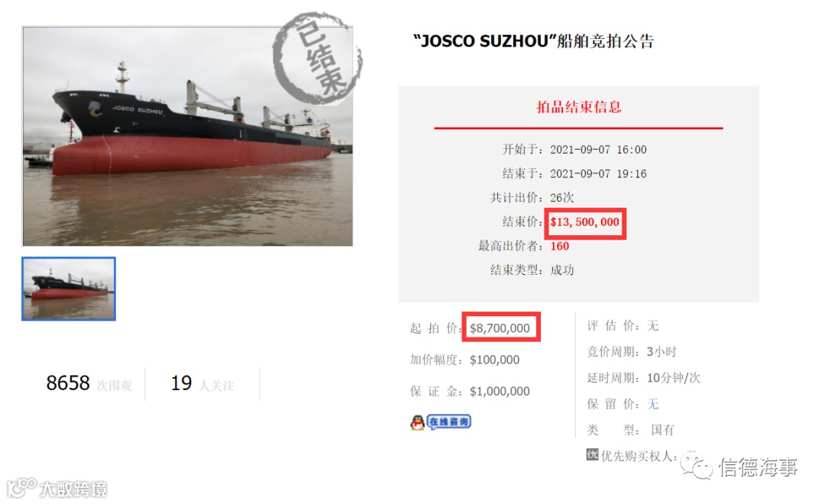Click the QQ penguin icon
The width and height of the screenshot is (825, 504).
pyautogui.click(x=417, y=422)
